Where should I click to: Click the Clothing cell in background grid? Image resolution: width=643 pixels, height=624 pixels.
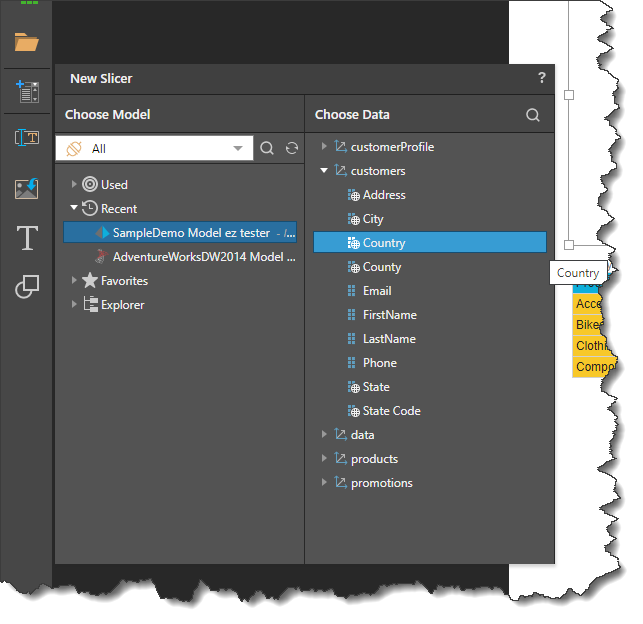(x=591, y=346)
